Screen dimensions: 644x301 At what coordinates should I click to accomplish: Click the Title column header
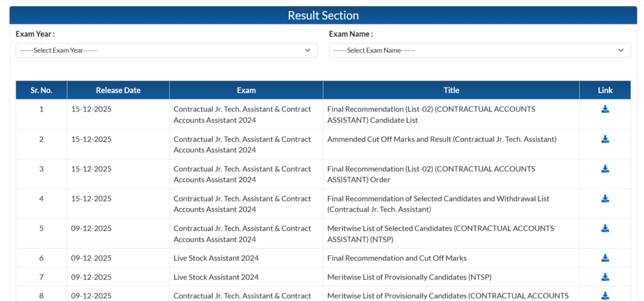[451, 90]
